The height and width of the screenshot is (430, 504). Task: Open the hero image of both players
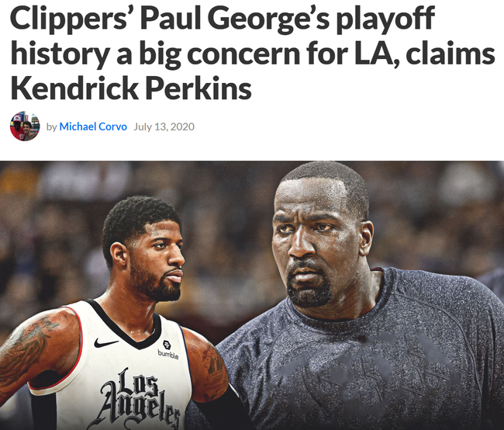pos(252,295)
